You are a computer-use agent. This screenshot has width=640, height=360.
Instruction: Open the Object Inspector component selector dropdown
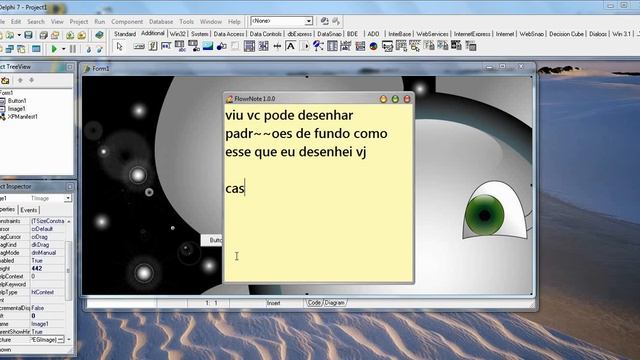[68, 198]
